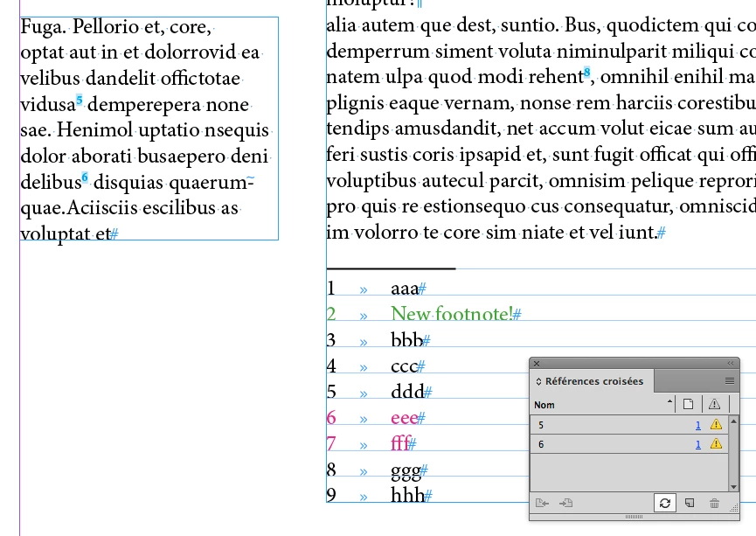Click the footnote reference 5 after vidusa
Viewport: 756px width, 536px height.
point(79,100)
